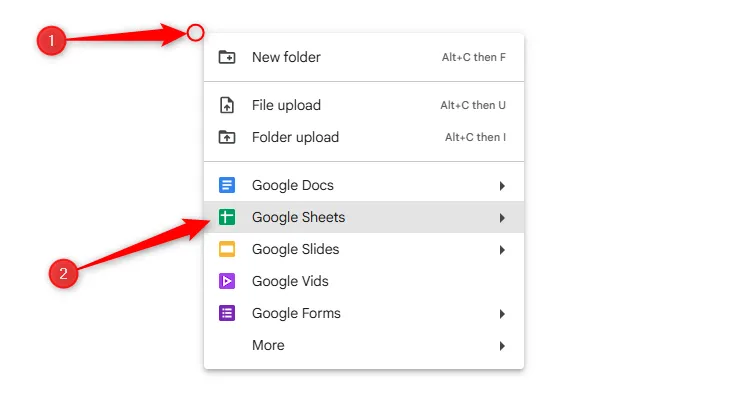Click the Alt+C then U shortcut text
750x404 pixels.
473,105
